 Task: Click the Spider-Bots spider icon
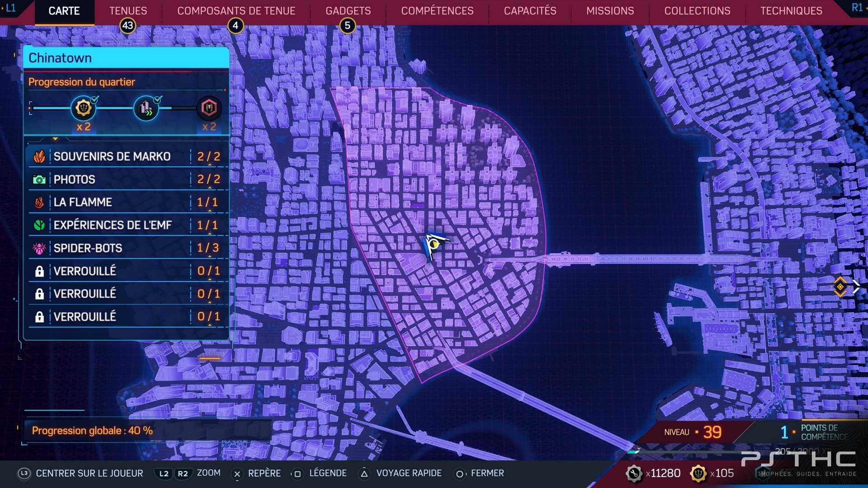(39, 248)
